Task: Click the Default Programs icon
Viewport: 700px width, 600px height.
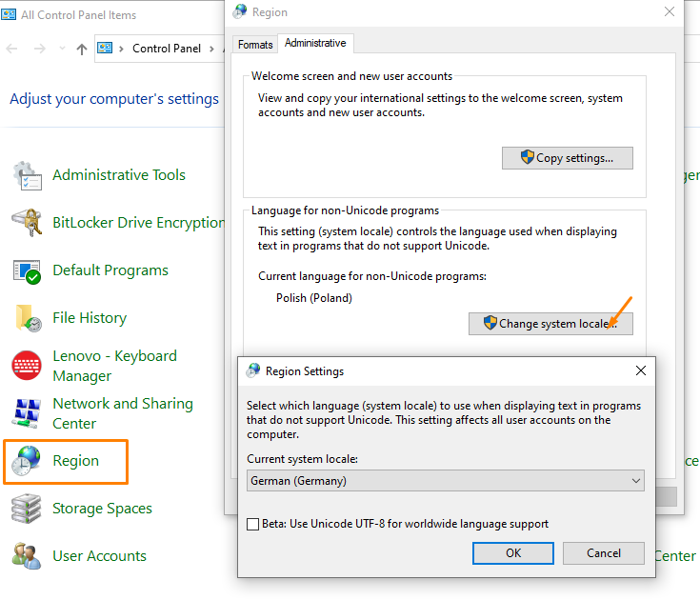Action: 27,271
